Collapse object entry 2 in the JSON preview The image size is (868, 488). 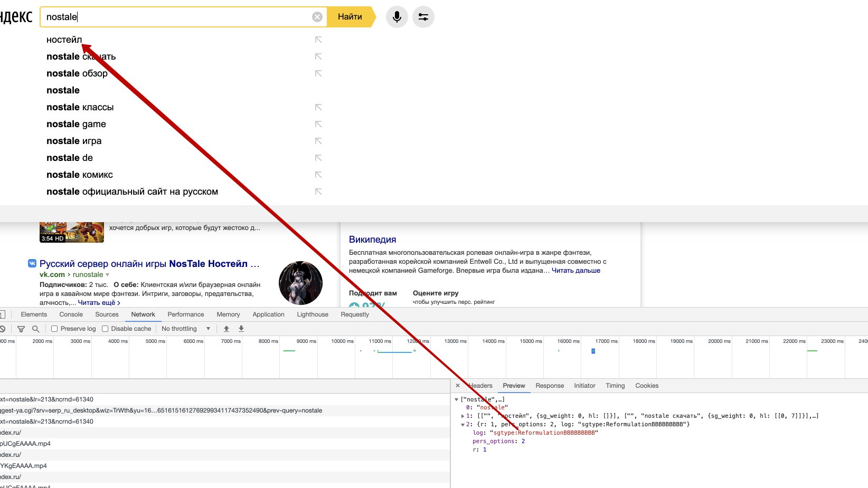pyautogui.click(x=463, y=424)
